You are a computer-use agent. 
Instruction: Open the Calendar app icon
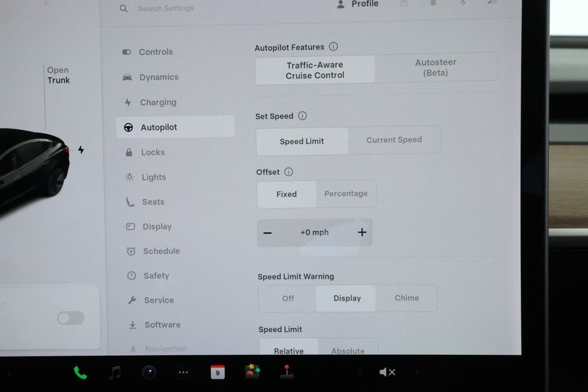pyautogui.click(x=218, y=372)
